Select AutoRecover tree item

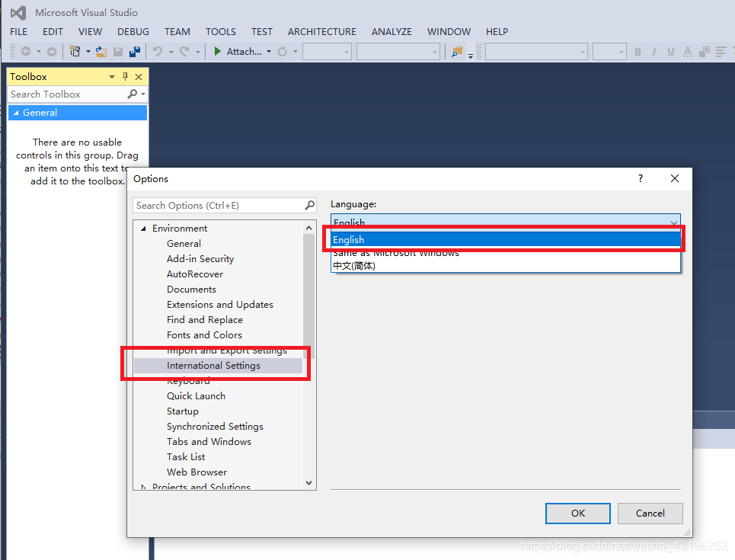[x=195, y=274]
